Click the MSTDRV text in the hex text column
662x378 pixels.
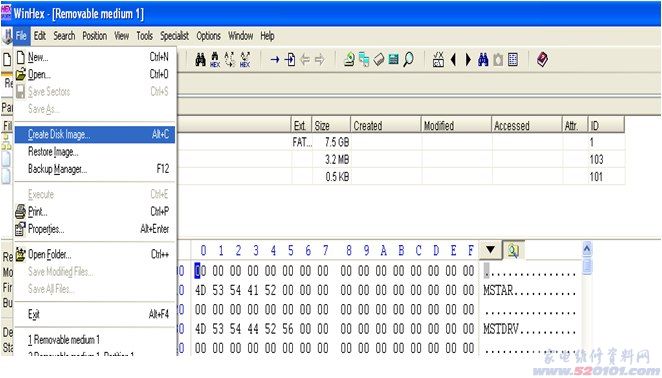coord(501,329)
